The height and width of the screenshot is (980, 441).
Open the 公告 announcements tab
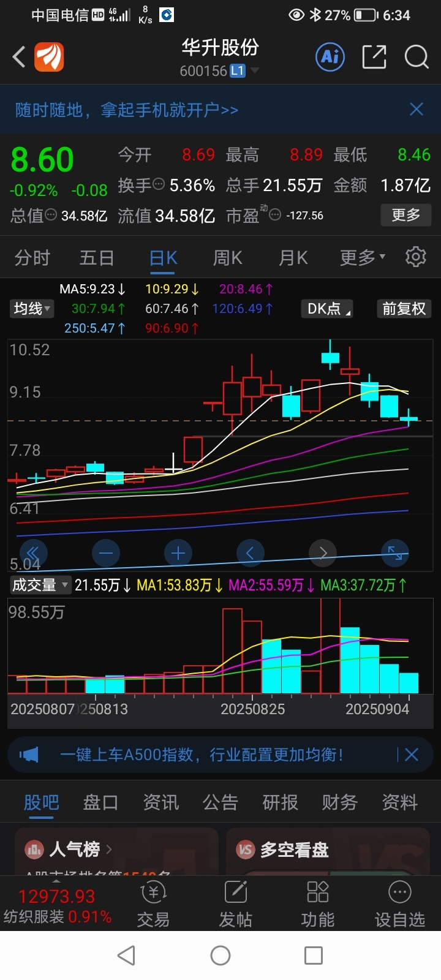coord(221,802)
